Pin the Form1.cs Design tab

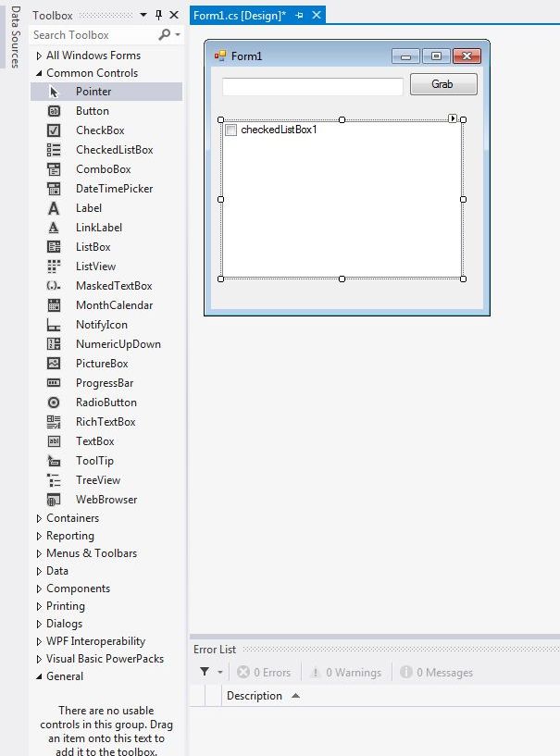point(299,16)
